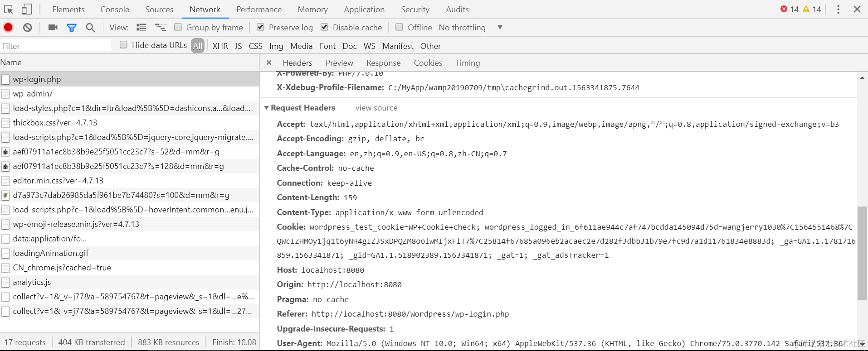Click the network Filter text field

click(55, 46)
